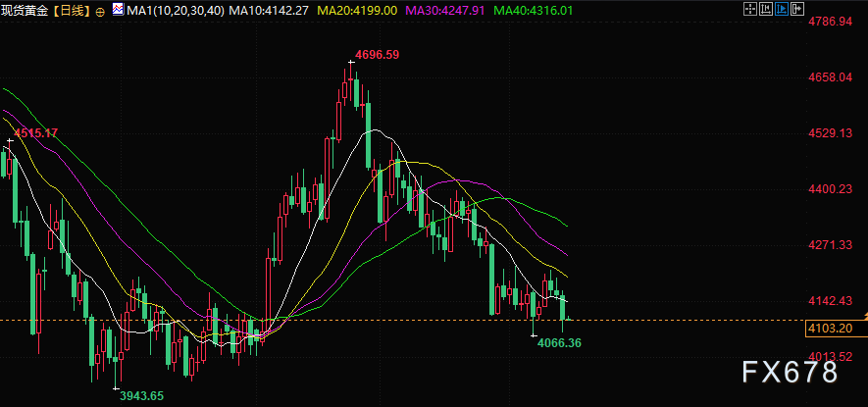The image size is (868, 407).
Task: Click the 4658.04 price axis label
Action: click(x=830, y=77)
